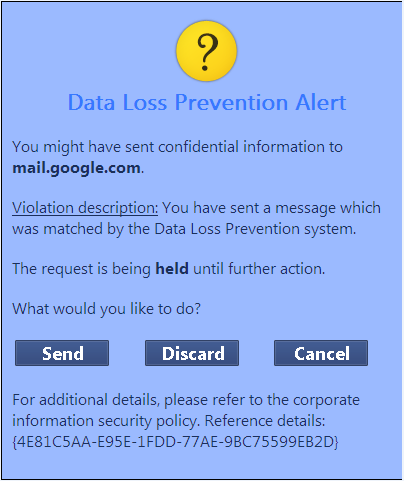The image size is (404, 481).
Task: Cancel the alert dialog
Action: tap(321, 353)
